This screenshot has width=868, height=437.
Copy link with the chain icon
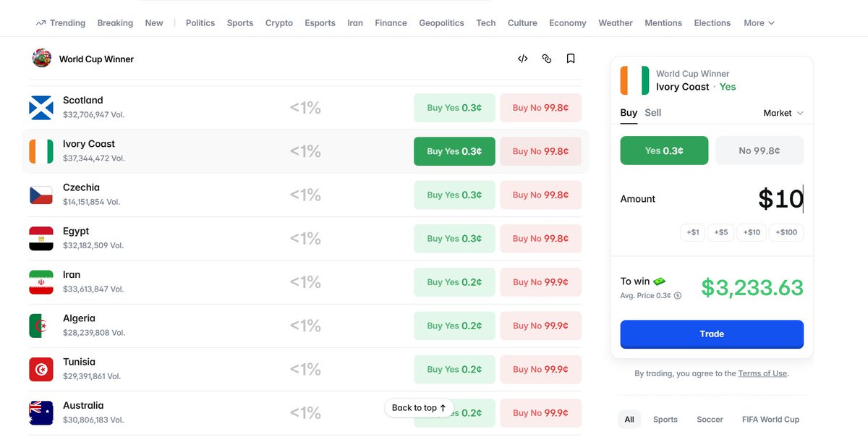[547, 59]
